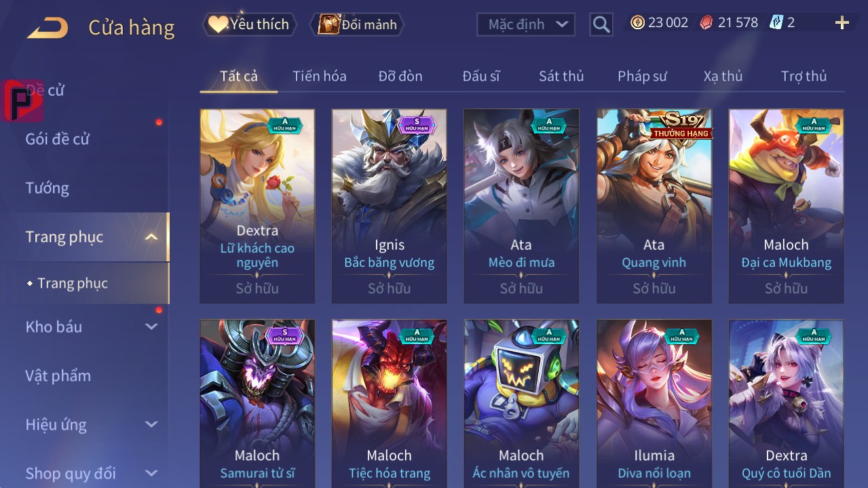Screen dimensions: 868x488
Task: Click the blue coupon ticket icon
Action: click(x=776, y=22)
